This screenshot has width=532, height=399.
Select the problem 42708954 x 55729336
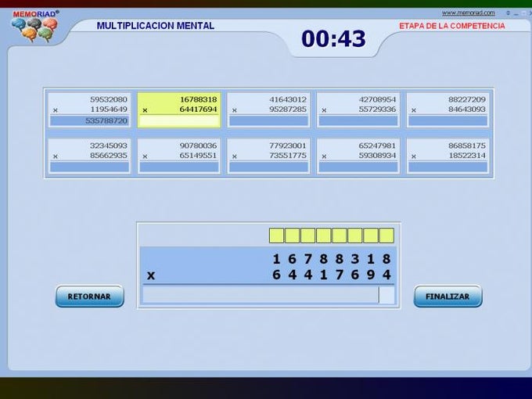point(358,110)
